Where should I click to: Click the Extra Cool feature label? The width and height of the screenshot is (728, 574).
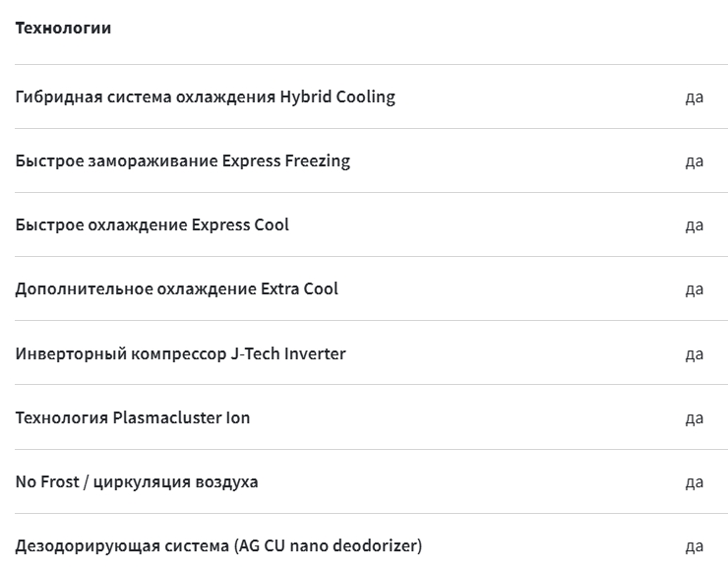pos(176,288)
